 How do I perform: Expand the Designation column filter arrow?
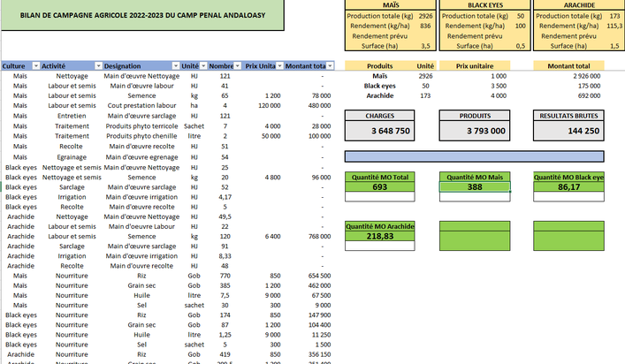click(174, 66)
